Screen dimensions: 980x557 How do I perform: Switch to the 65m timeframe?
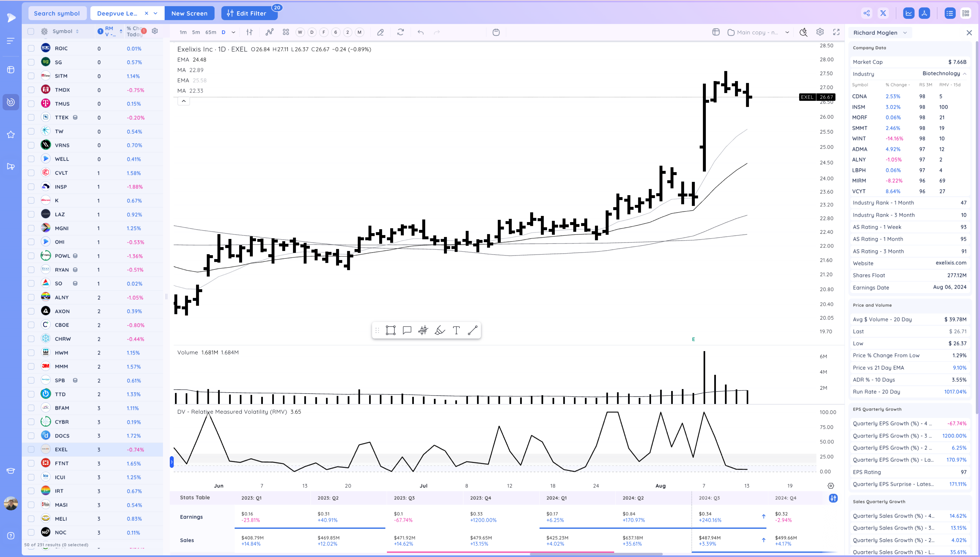point(211,32)
